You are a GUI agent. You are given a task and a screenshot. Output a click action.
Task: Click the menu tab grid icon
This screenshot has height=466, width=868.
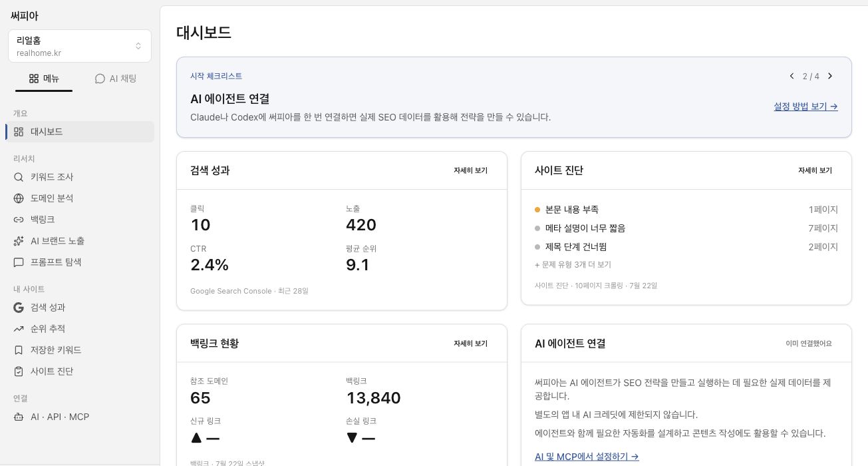point(34,79)
